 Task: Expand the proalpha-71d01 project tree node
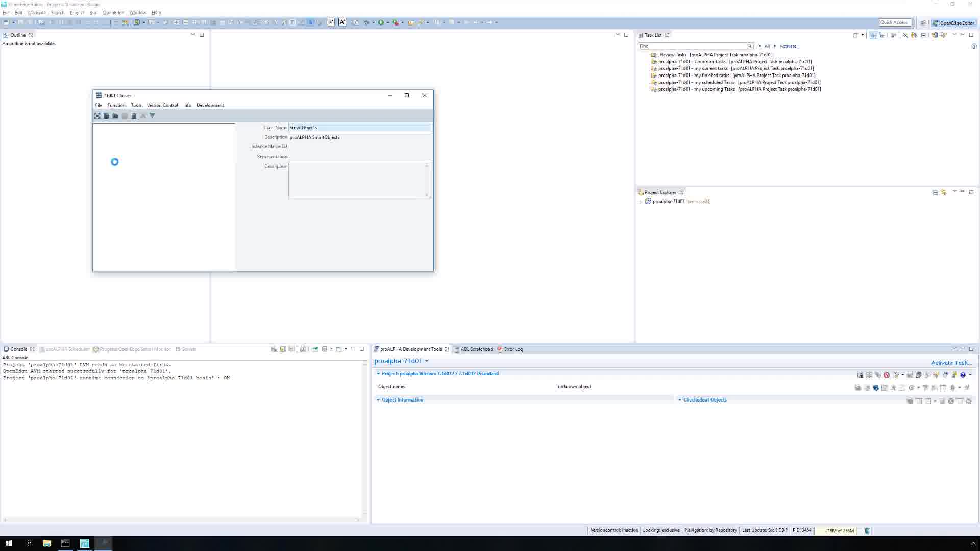641,202
